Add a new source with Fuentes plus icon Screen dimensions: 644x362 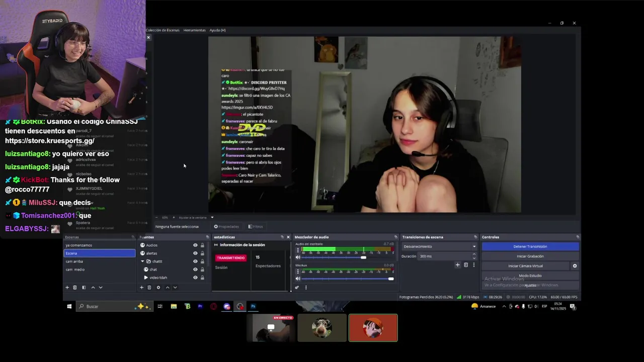pos(141,288)
